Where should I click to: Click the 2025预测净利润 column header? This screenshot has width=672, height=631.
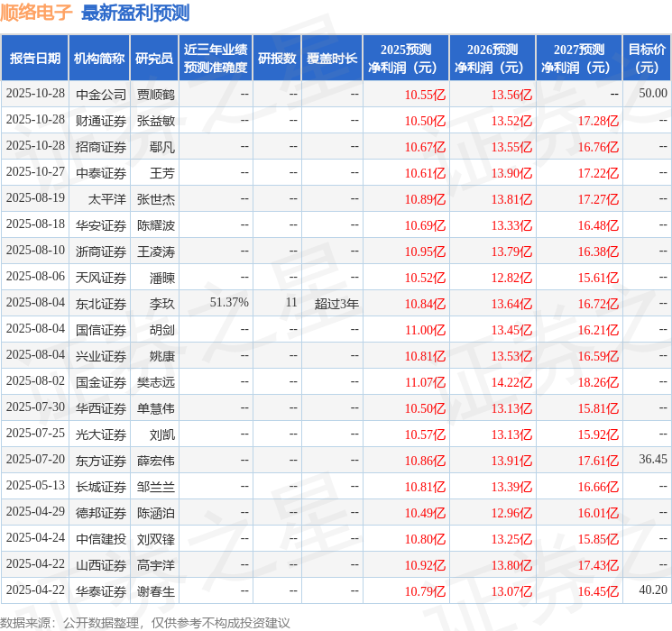[x=406, y=59]
